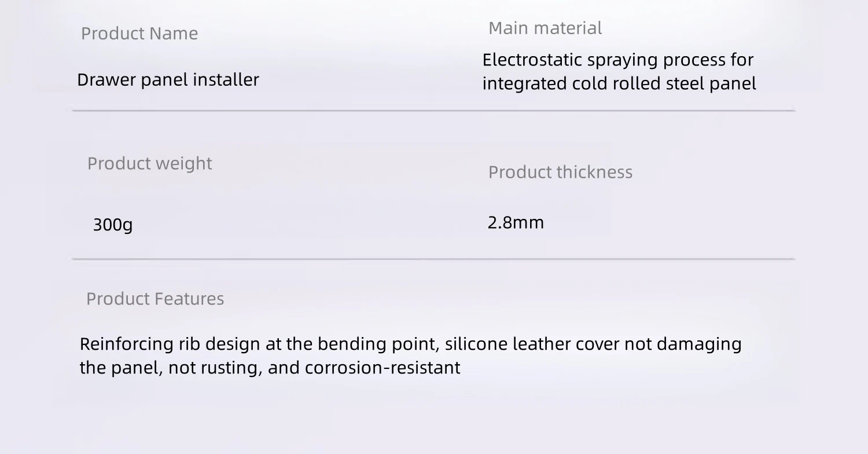Image resolution: width=868 pixels, height=454 pixels.
Task: Click the "Product Features" heading
Action: click(155, 299)
